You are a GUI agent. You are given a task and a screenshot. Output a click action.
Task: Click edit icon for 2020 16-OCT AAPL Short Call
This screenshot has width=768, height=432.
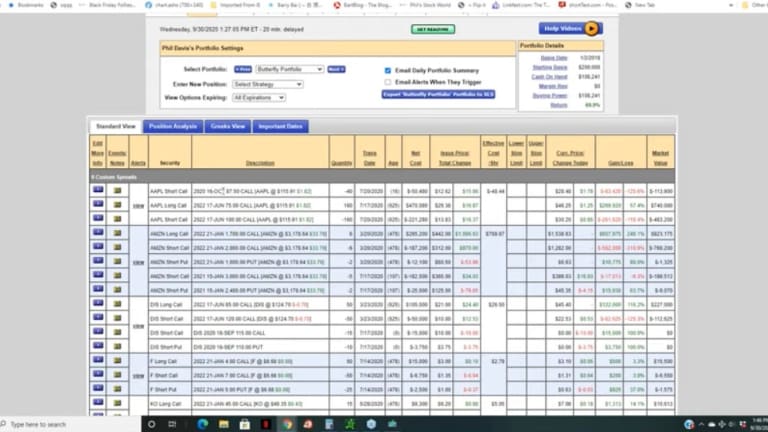[98, 190]
